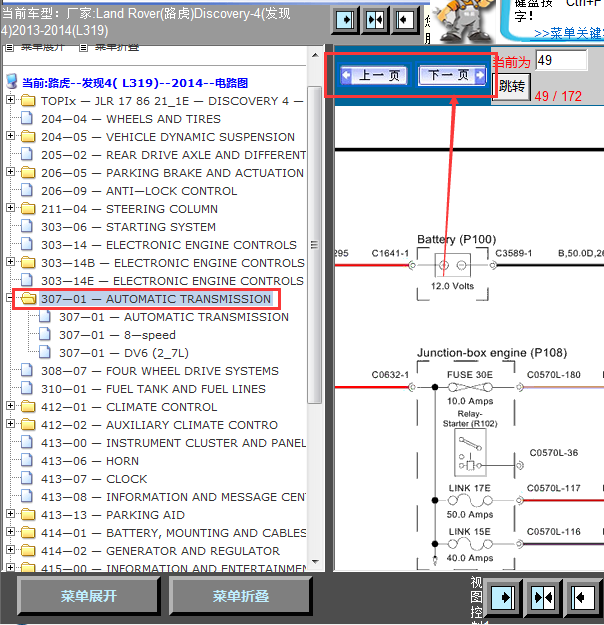Click the TOPIx folder icon

[x=28, y=100]
